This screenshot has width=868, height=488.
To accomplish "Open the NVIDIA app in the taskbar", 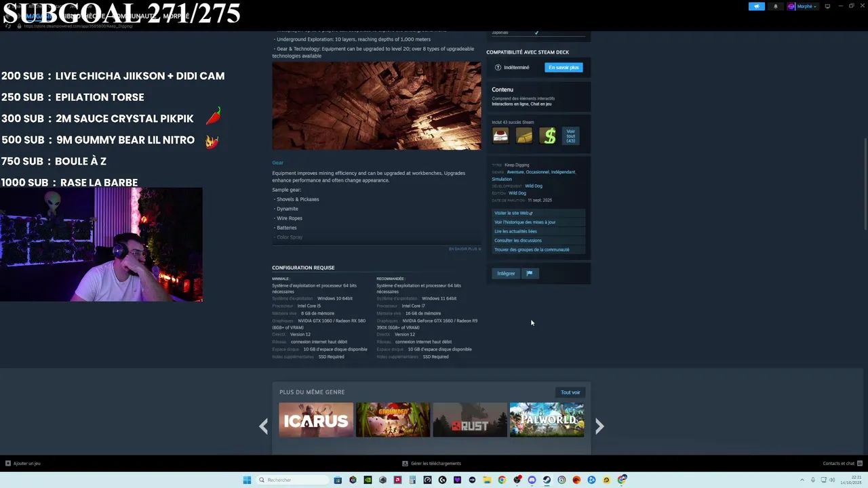I will click(368, 480).
